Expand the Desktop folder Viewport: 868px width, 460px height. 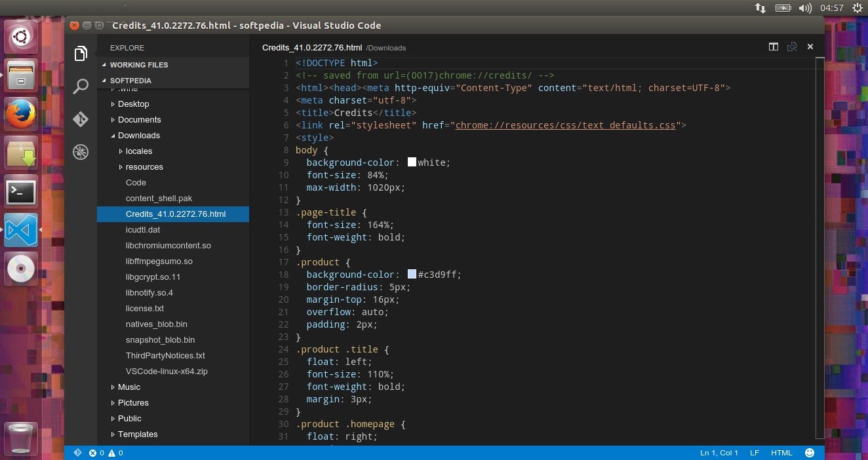pyautogui.click(x=173, y=104)
